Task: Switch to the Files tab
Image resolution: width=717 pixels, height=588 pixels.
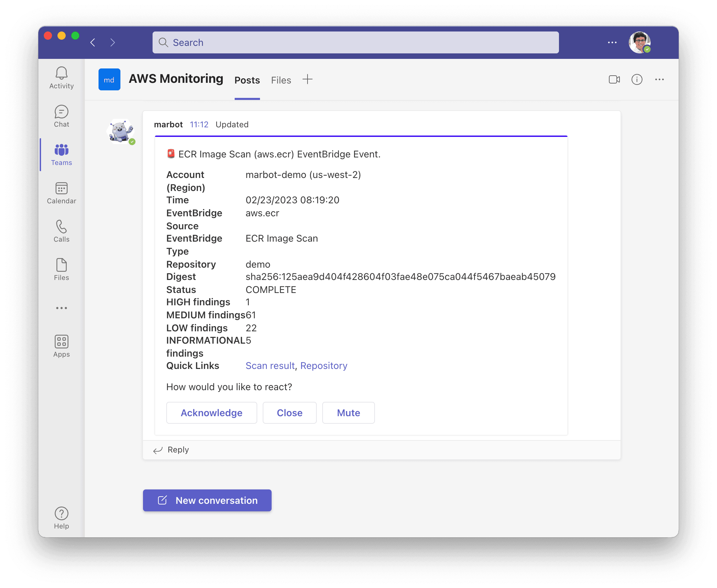Action: pos(281,80)
